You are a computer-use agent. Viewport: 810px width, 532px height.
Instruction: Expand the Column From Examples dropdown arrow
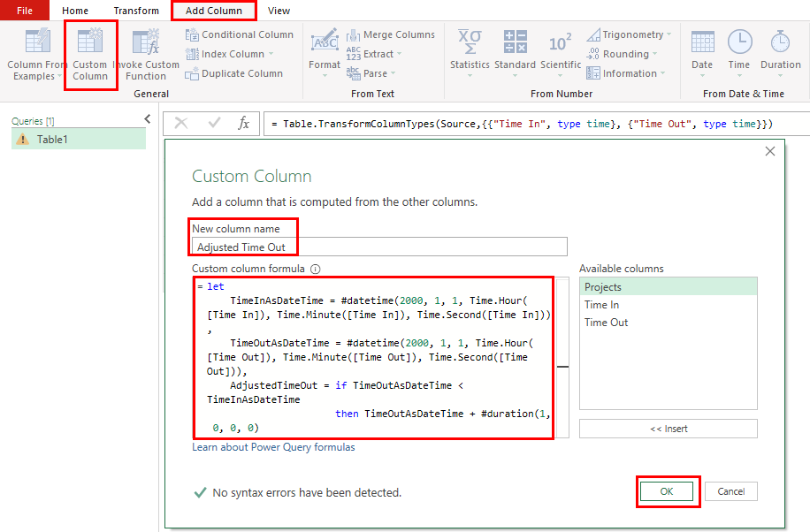tap(59, 77)
